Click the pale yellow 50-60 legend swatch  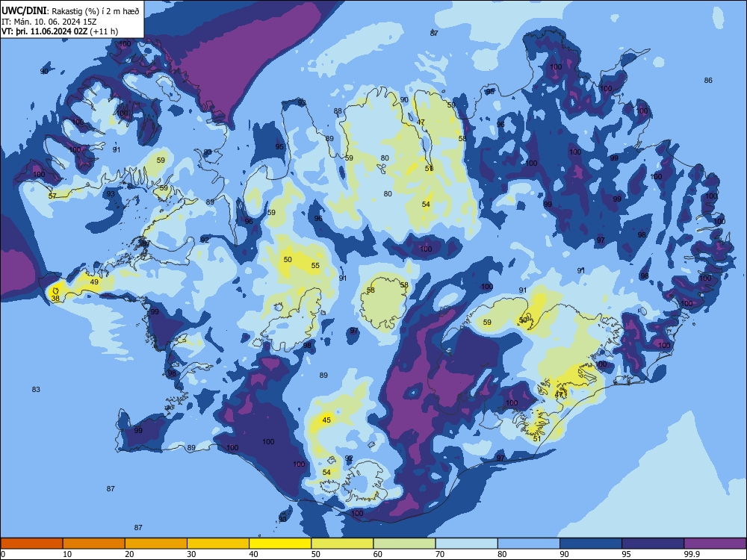[342, 544]
